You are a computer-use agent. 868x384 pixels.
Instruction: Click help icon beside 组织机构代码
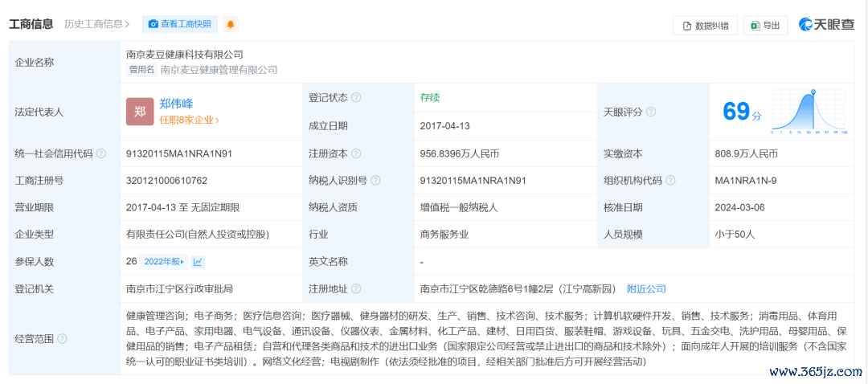point(671,181)
